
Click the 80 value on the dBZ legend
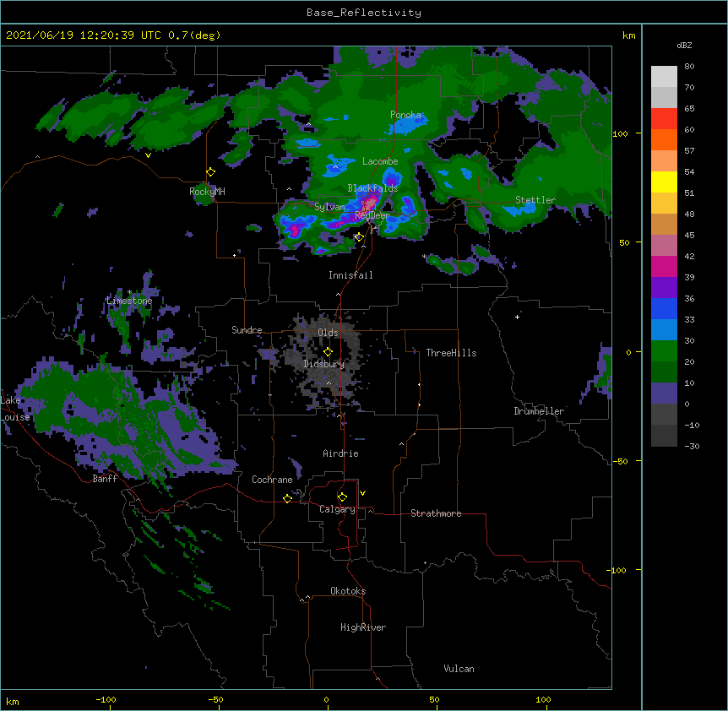[689, 67]
